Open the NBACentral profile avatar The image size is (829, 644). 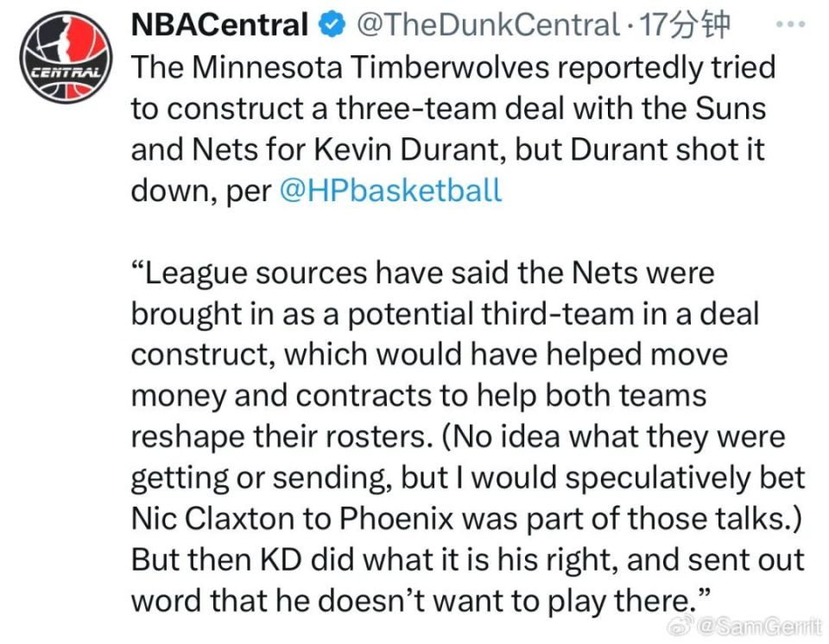pos(66,57)
